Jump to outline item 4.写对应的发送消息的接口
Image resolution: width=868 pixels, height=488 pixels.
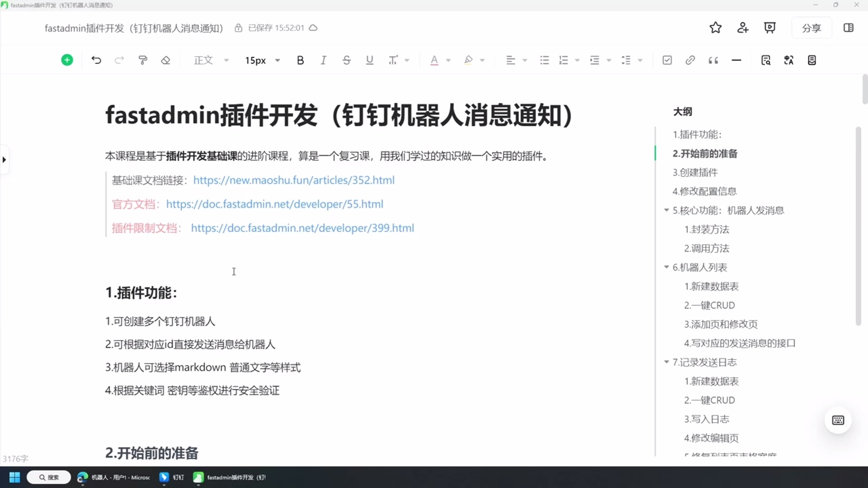740,343
